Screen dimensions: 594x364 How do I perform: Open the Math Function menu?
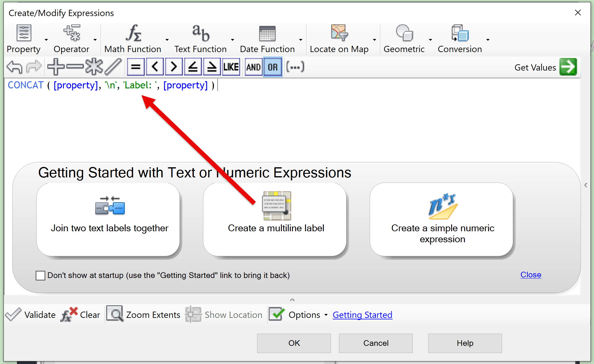point(133,39)
